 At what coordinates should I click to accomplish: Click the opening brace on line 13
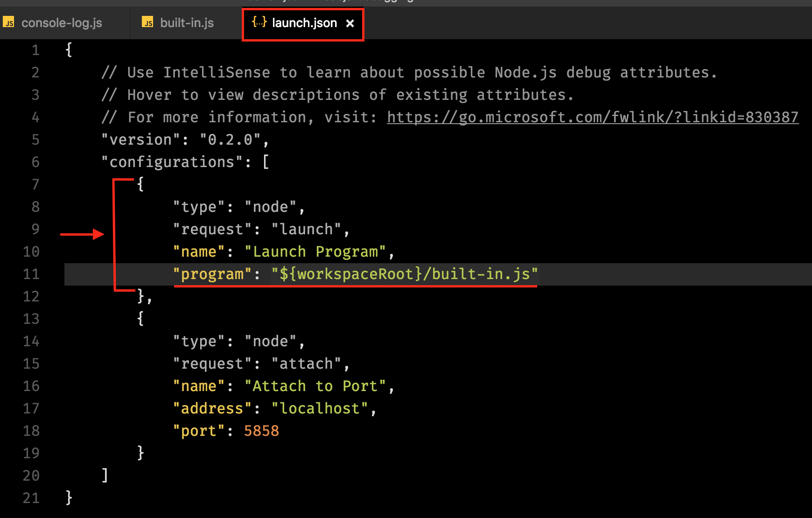tap(140, 319)
